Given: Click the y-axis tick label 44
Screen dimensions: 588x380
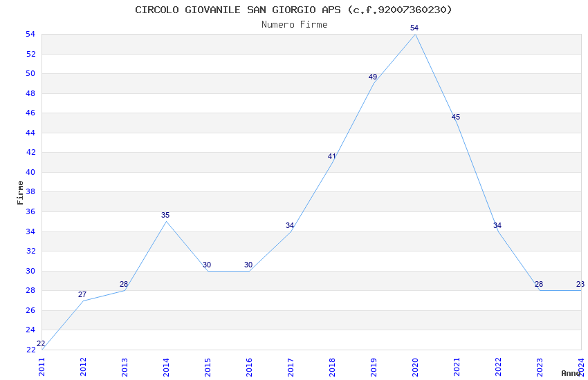Looking at the screenshot, I should 30,133.
